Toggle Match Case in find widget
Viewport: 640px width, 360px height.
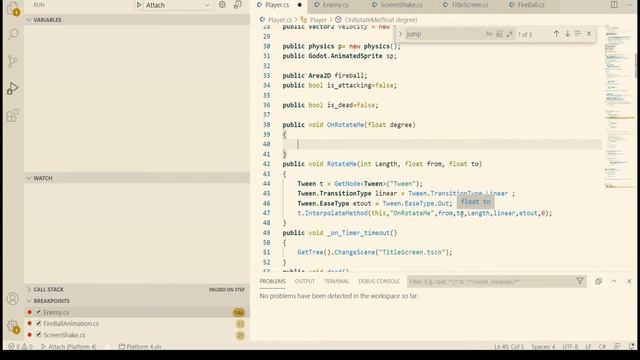tap(489, 34)
